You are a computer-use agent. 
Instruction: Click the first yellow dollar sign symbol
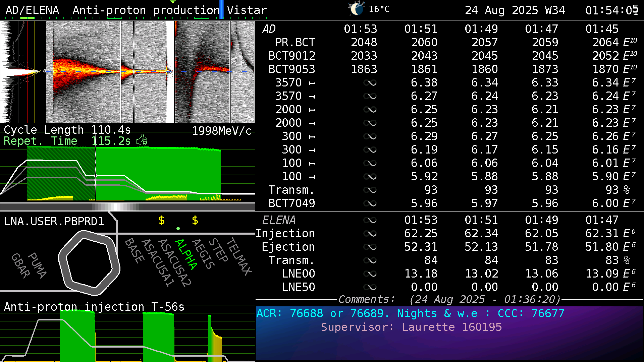point(161,220)
